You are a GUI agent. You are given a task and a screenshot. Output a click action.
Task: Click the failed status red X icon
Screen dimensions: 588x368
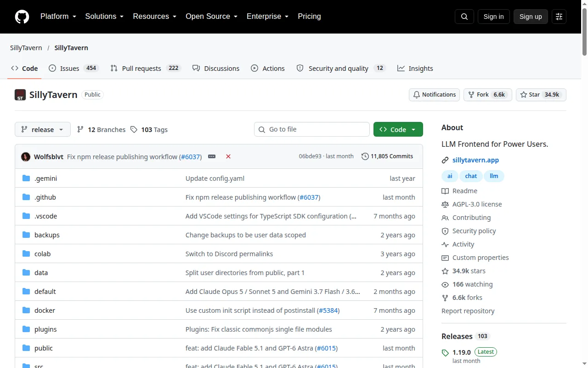click(228, 156)
